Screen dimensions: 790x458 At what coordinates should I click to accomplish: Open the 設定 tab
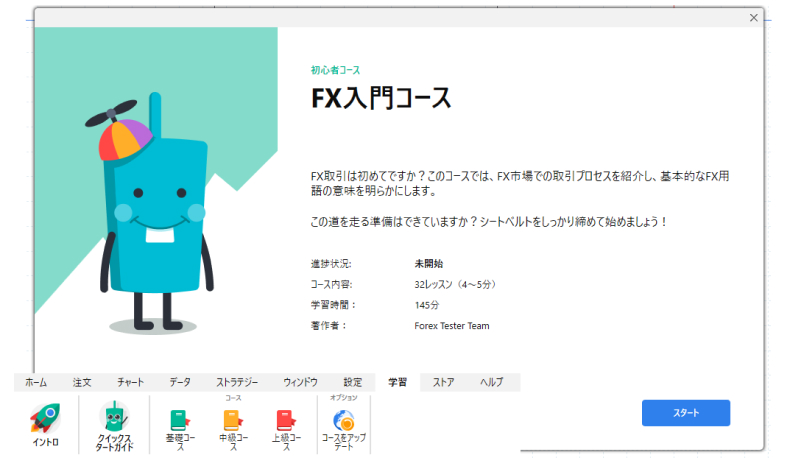[x=353, y=382]
